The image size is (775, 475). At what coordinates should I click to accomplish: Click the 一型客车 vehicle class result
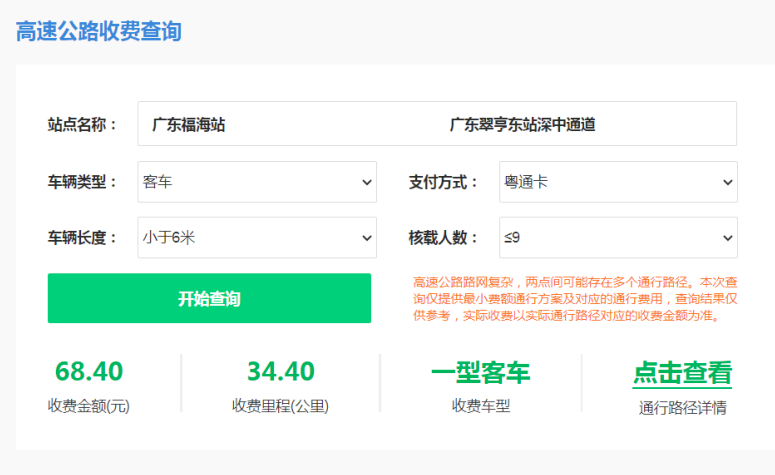click(x=481, y=373)
